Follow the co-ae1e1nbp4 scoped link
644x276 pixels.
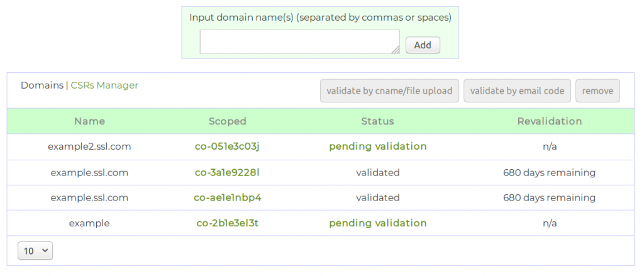227,197
